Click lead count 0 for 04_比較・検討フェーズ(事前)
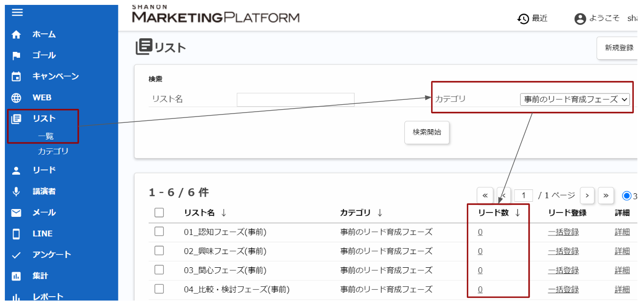This screenshot has height=303, width=644. 480,289
